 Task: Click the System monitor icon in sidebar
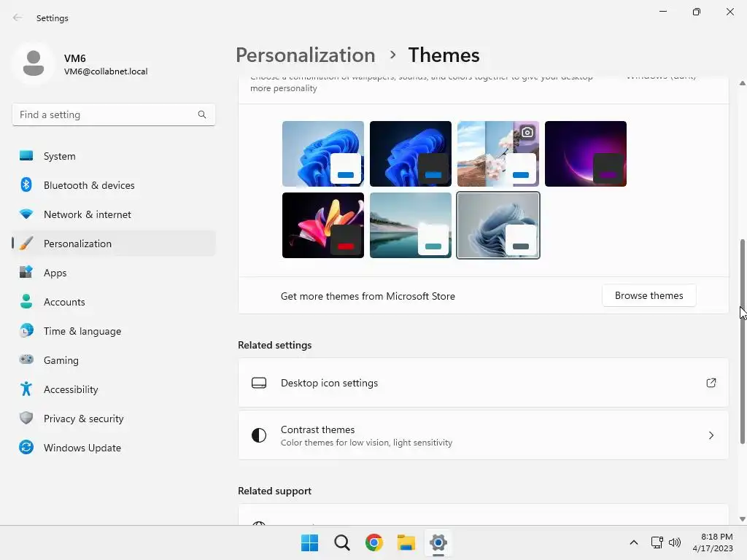26,156
